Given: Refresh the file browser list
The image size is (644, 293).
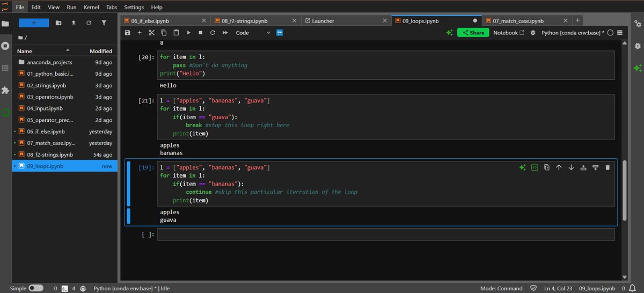Looking at the screenshot, I should [x=89, y=23].
